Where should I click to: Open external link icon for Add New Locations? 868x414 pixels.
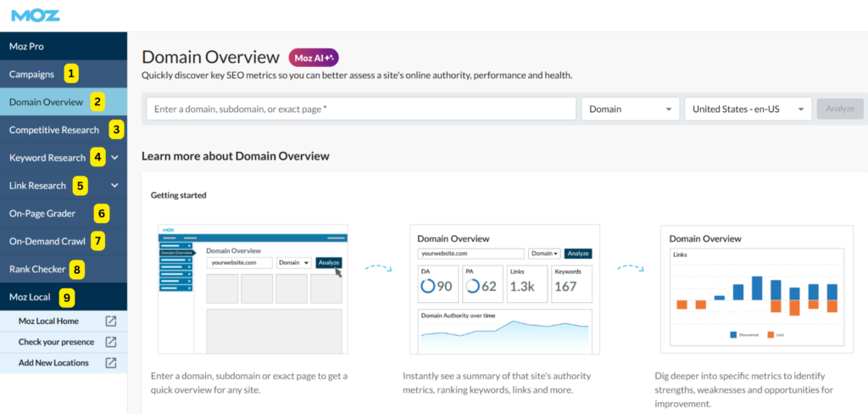point(111,363)
